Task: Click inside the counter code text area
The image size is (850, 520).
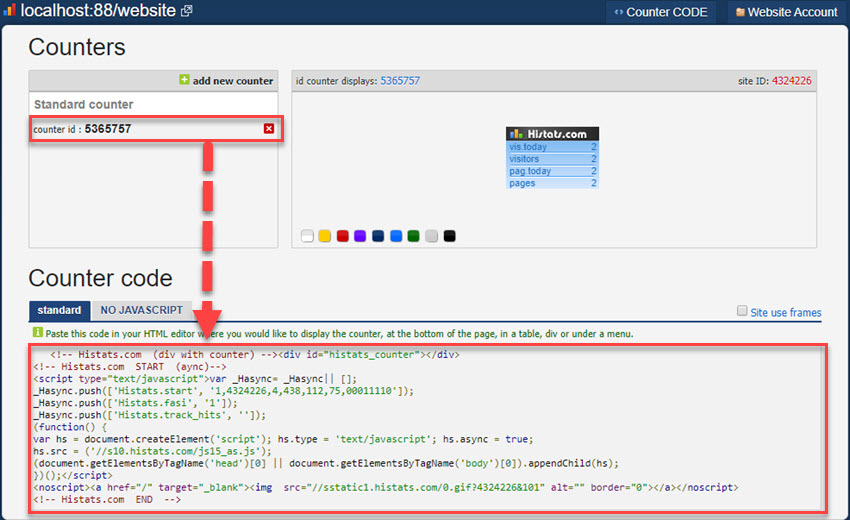Action: (x=428, y=428)
